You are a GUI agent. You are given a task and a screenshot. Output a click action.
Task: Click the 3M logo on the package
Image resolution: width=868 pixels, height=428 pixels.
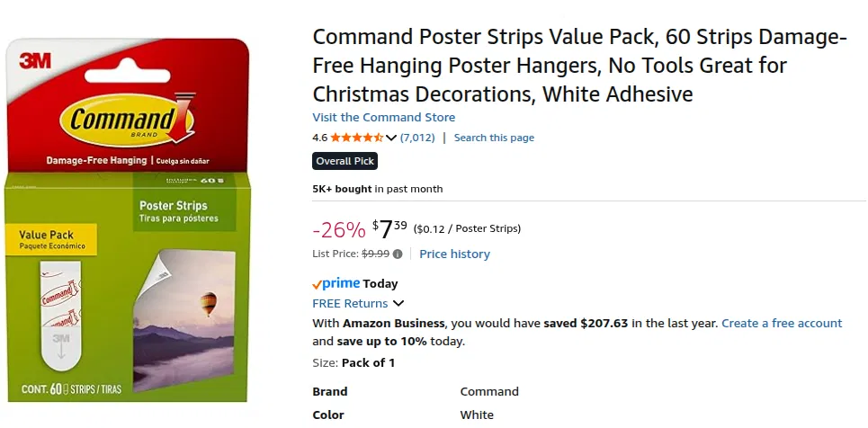tap(35, 61)
